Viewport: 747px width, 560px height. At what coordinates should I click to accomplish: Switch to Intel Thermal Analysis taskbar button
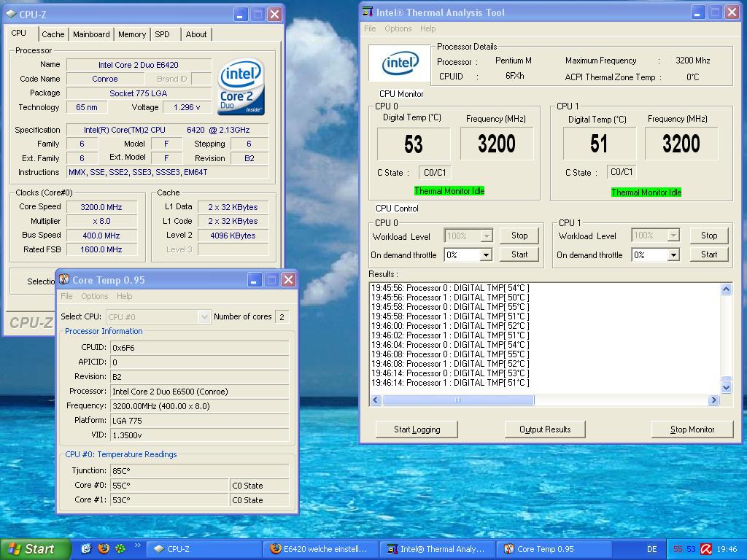point(438,549)
